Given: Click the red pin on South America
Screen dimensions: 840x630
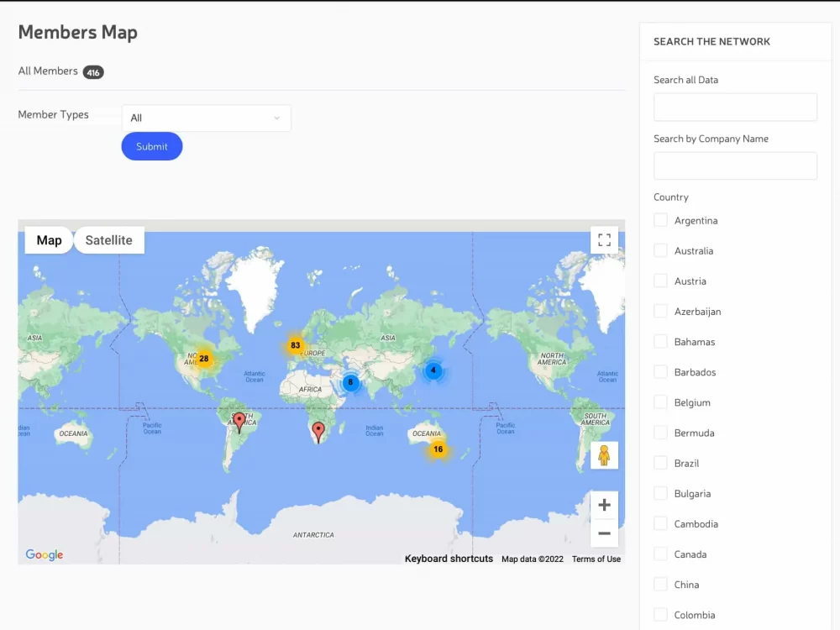Looking at the screenshot, I should pos(239,420).
